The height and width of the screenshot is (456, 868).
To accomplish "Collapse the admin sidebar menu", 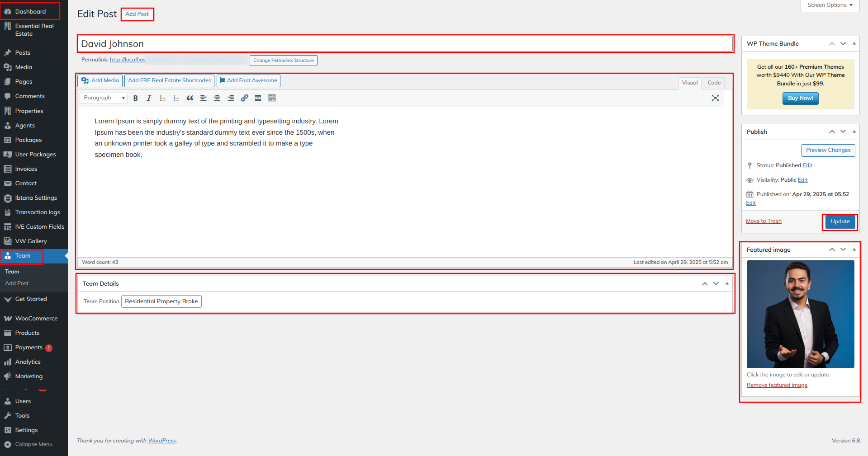I will click(x=33, y=444).
